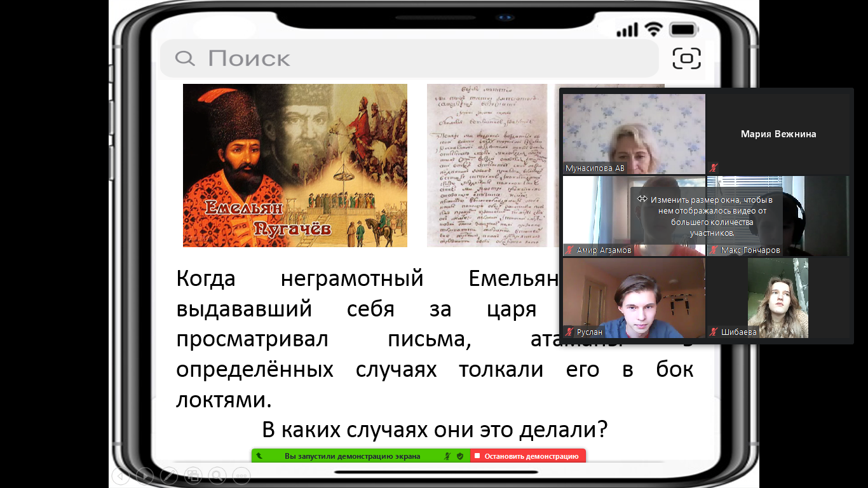
Task: Open more slideshow options ellipsis
Action: 241,475
